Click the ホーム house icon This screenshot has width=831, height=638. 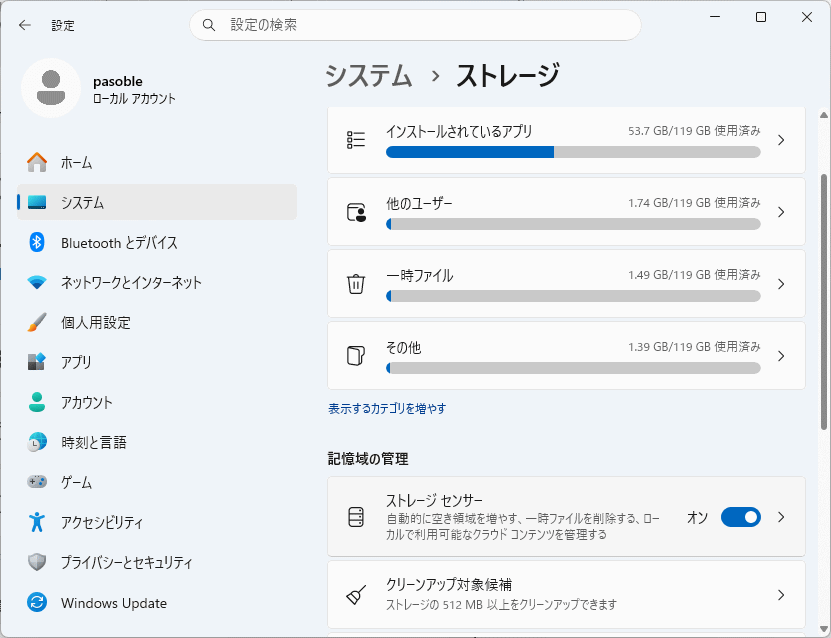[x=37, y=162]
